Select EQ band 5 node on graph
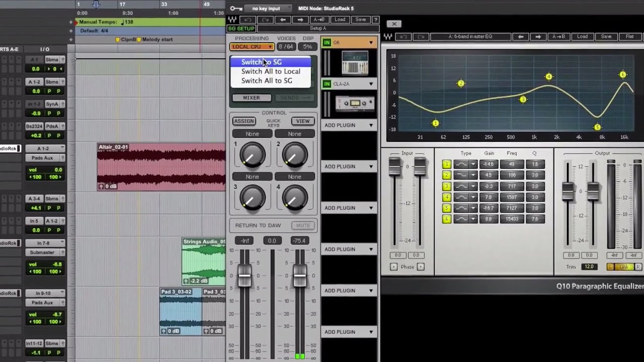Screen dimensions: 644x362 pyautogui.click(x=597, y=127)
